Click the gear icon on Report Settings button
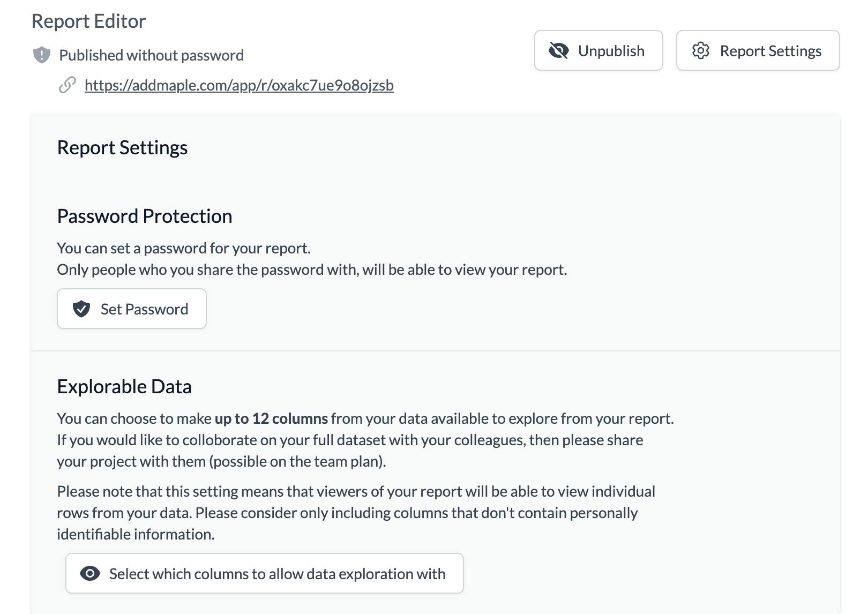The image size is (868, 614). pyautogui.click(x=700, y=51)
